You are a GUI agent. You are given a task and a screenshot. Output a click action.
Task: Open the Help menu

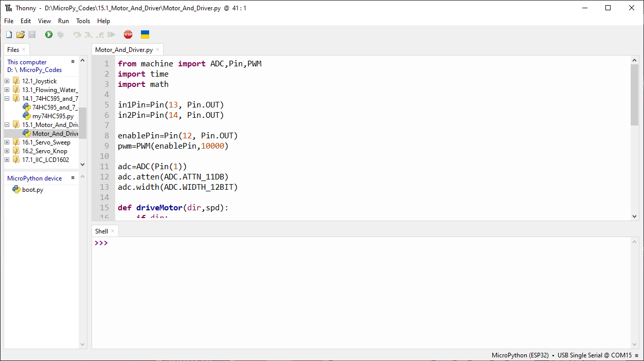[x=104, y=21]
